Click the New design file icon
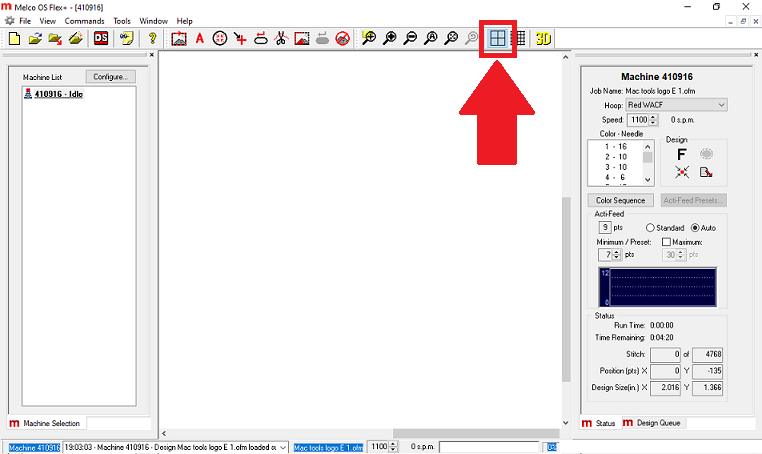This screenshot has width=762, height=454. (15, 38)
